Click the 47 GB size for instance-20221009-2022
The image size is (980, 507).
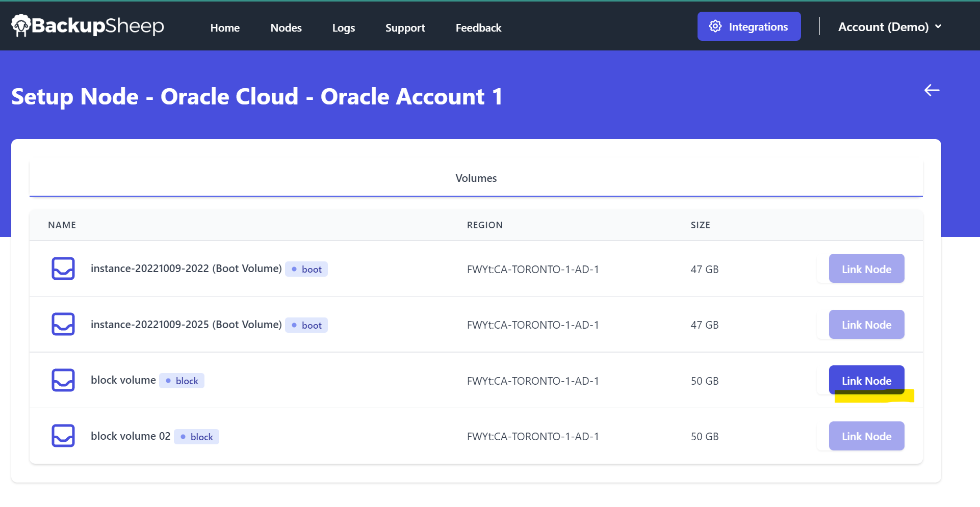705,269
